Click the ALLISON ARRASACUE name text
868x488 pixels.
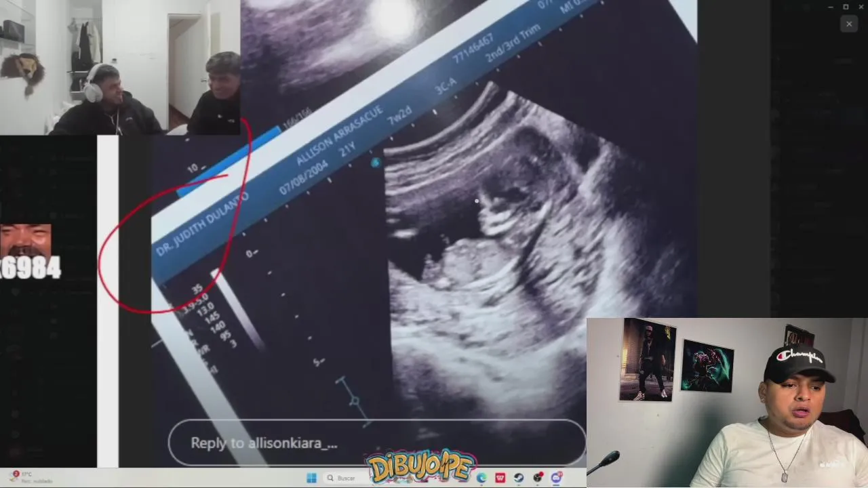[339, 136]
